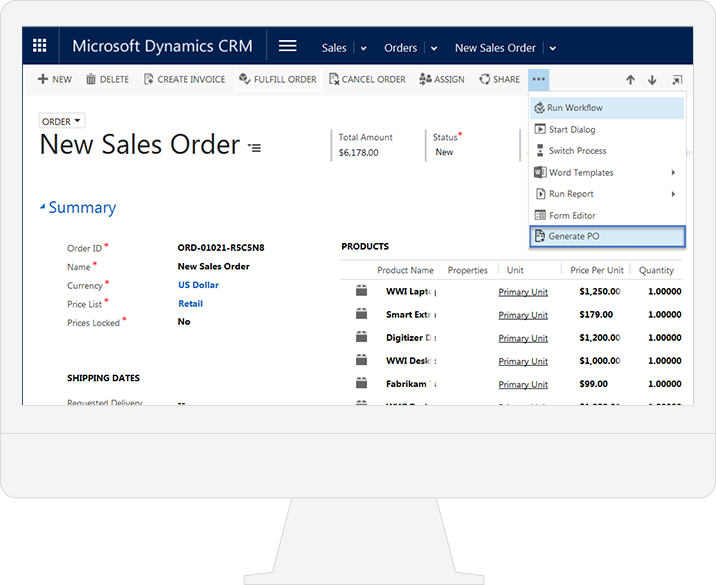Click the Name field value New Sales Order
The width and height of the screenshot is (716, 585).
coord(213,266)
